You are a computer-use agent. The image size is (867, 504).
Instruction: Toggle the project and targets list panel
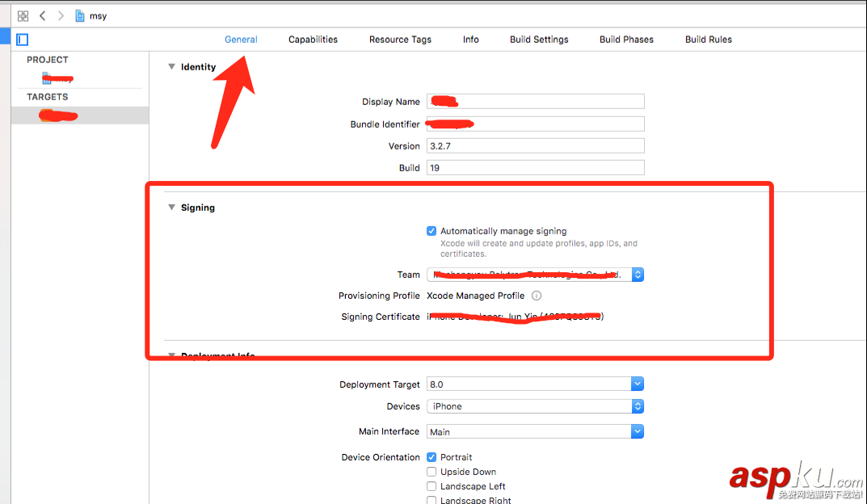pyautogui.click(x=23, y=40)
